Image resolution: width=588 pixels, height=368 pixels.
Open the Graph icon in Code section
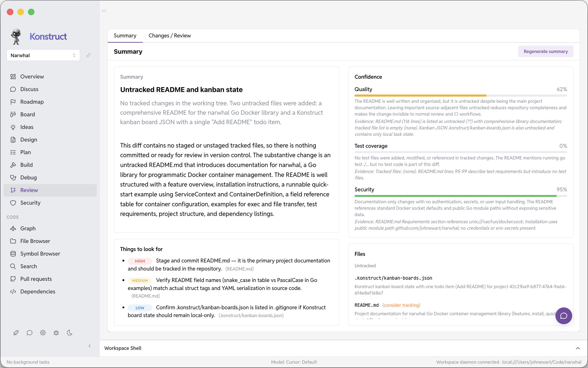point(13,228)
